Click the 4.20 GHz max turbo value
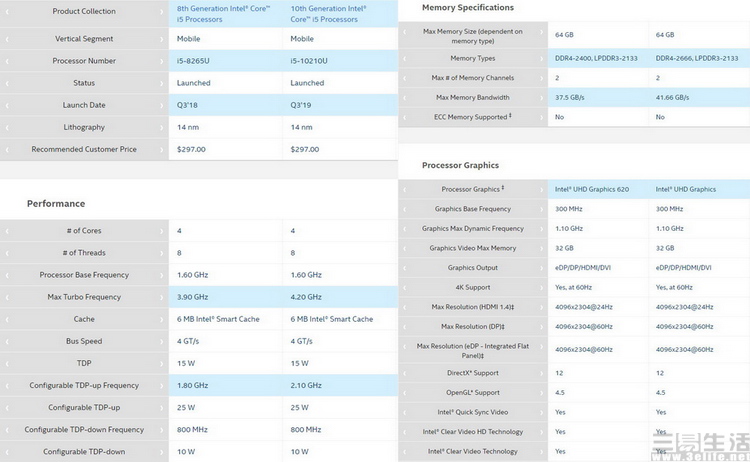This screenshot has width=750, height=462. [x=306, y=297]
